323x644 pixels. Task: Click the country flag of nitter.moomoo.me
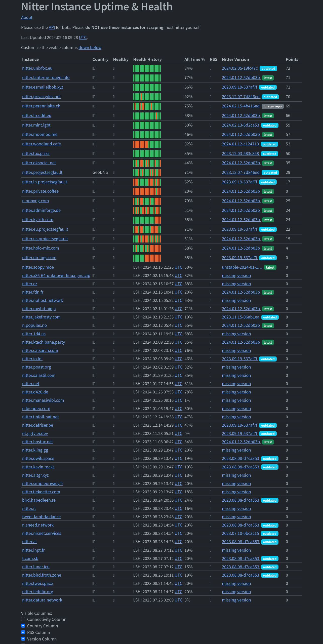tap(94, 135)
